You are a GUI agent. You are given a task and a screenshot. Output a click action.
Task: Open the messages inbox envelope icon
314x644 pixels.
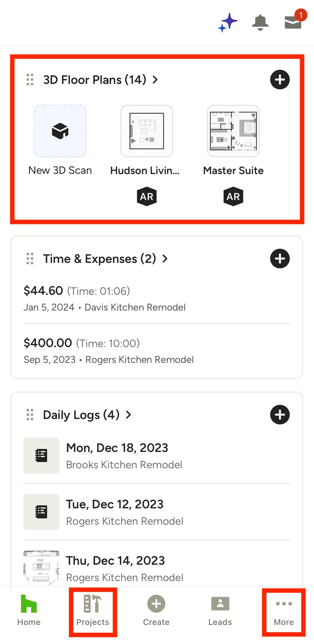[293, 22]
